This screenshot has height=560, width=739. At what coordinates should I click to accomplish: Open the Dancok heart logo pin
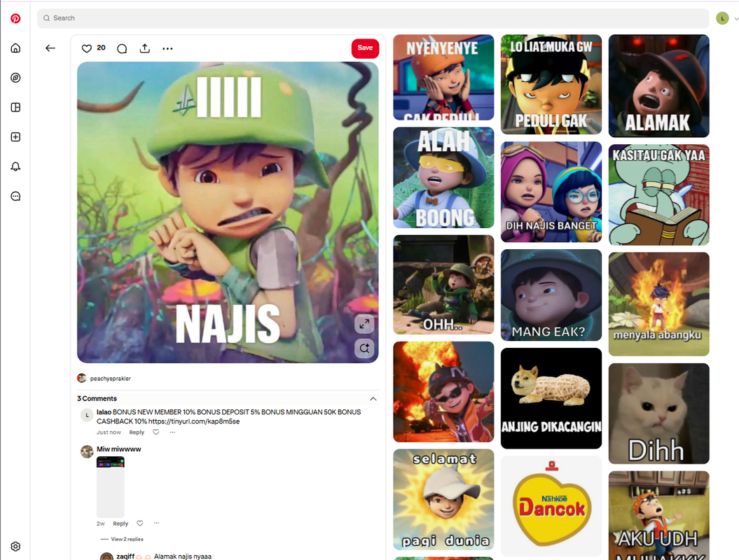[x=551, y=506]
